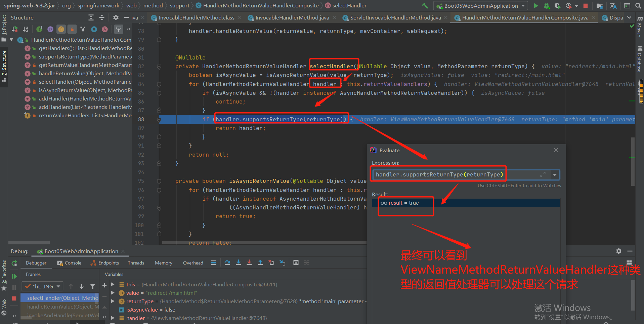Switch to ServletInvocableHandlerMethod.java tab
Viewport: 644px width, 324px height.
[395, 17]
